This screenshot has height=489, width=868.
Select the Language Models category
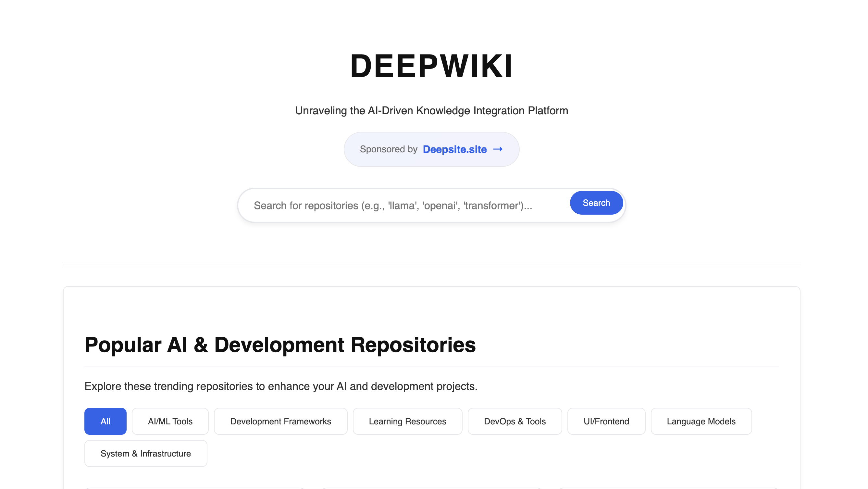(701, 421)
